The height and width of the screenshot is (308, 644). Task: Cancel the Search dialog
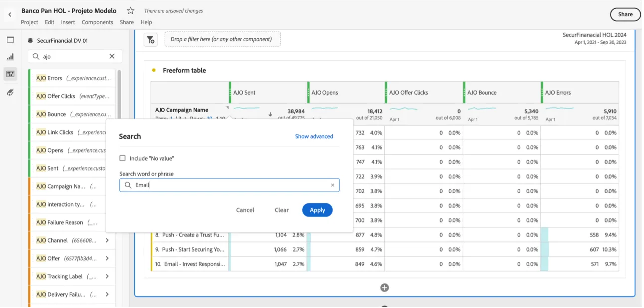[245, 210]
